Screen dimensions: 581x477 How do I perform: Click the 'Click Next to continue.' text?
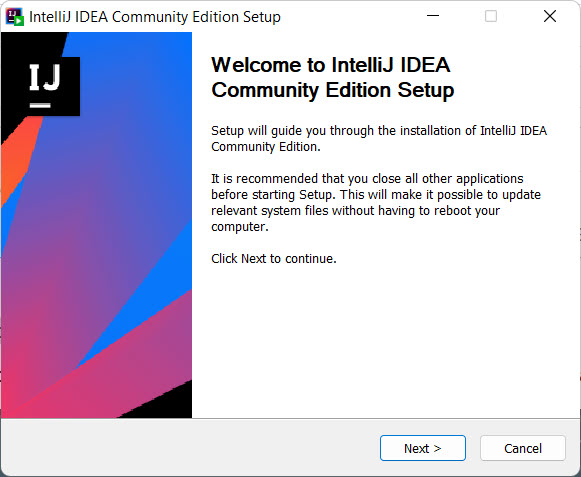[x=274, y=258]
